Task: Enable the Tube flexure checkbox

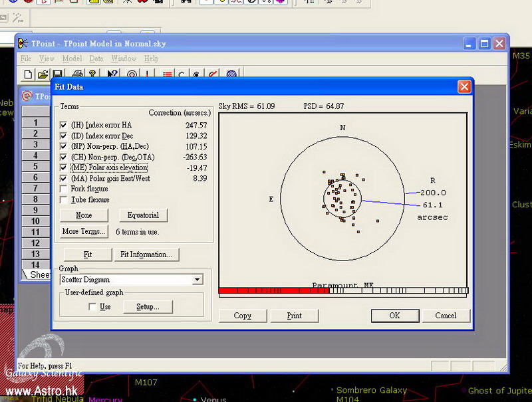Action: (64, 199)
